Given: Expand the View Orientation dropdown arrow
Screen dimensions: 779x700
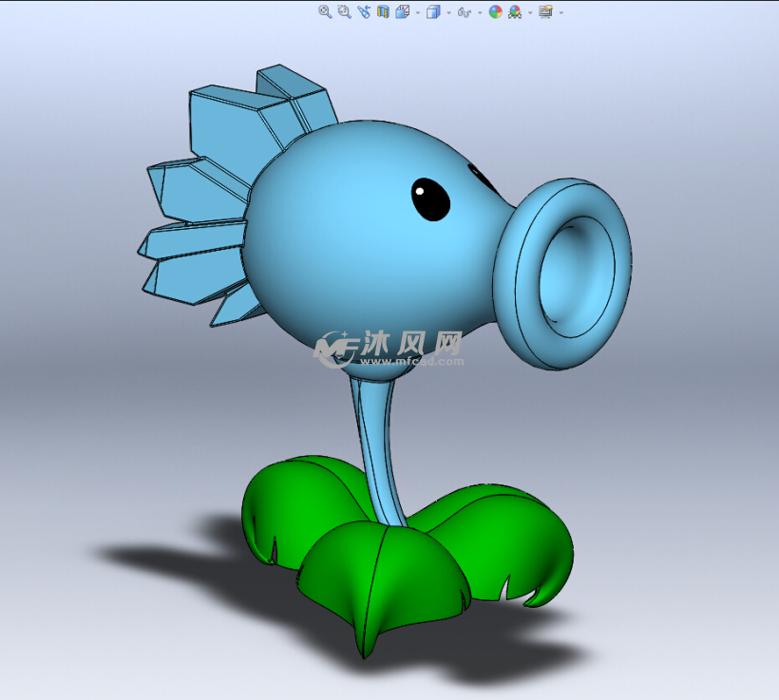Looking at the screenshot, I should coord(418,13).
